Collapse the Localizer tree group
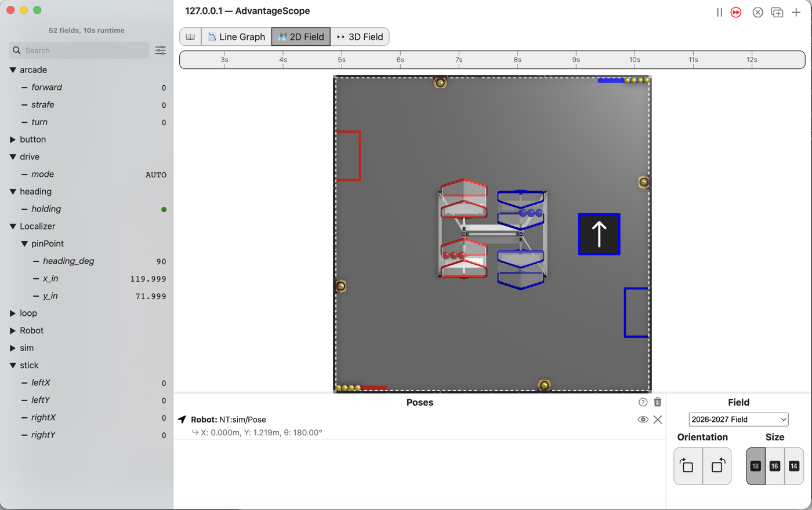 (13, 226)
